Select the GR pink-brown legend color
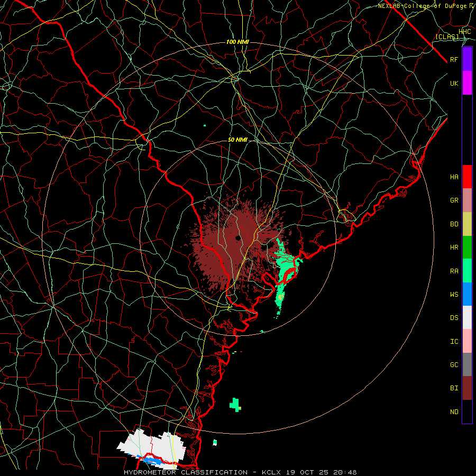 tap(467, 200)
